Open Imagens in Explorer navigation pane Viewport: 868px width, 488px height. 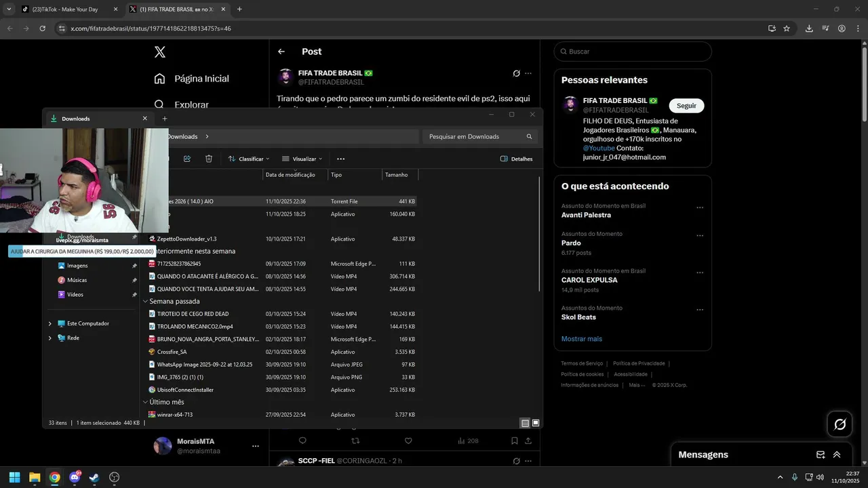(x=77, y=266)
